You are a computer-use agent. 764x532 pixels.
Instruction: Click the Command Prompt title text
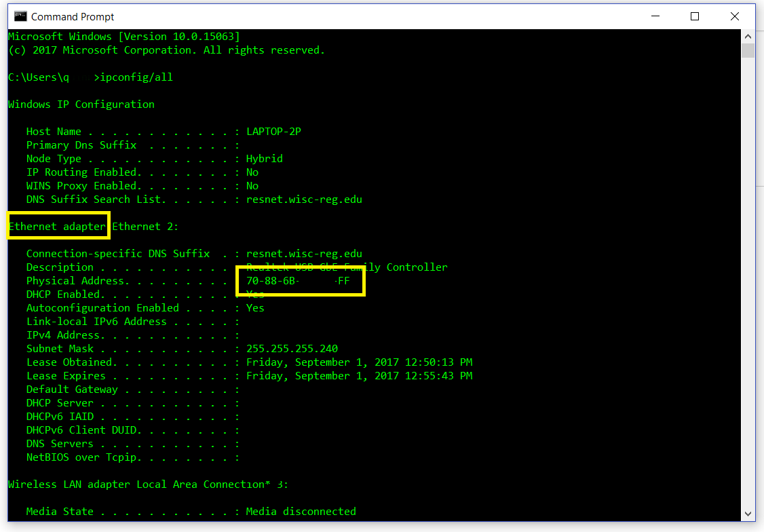coord(73,17)
